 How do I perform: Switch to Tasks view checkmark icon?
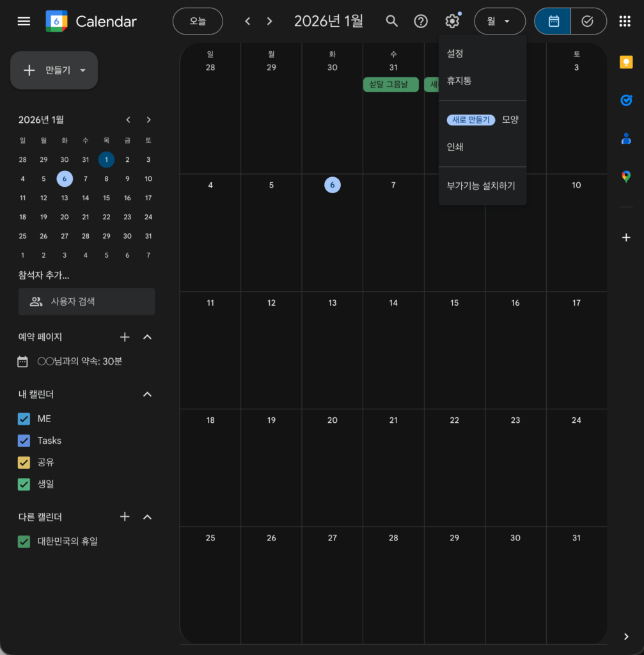588,21
